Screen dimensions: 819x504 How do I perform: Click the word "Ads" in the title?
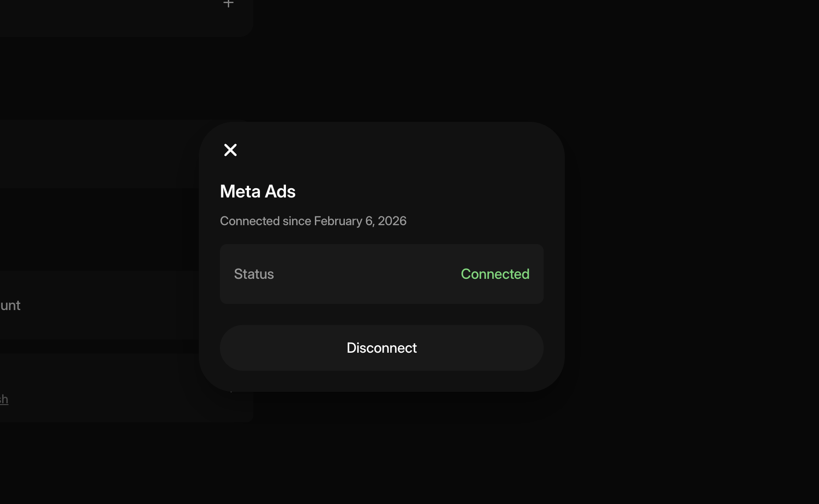tap(280, 191)
